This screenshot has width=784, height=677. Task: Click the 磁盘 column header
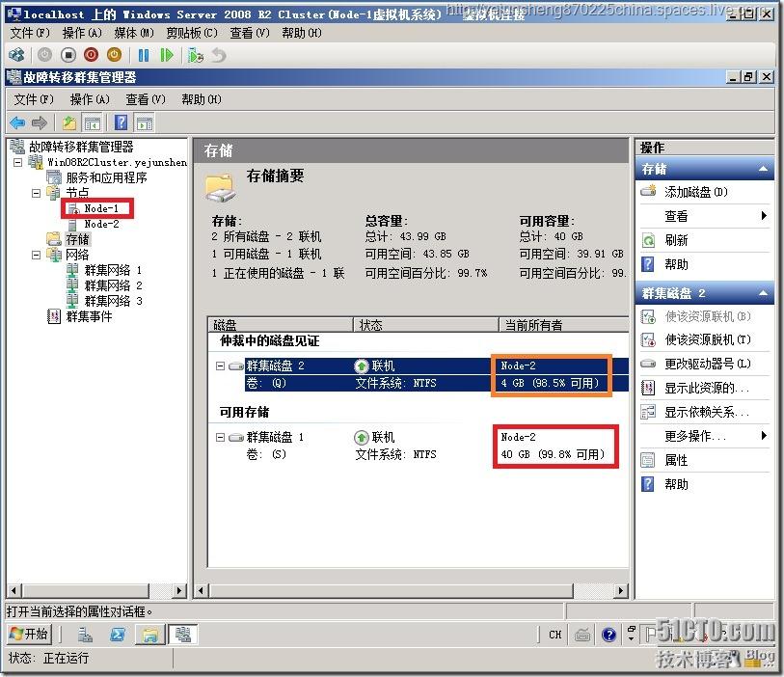(281, 325)
